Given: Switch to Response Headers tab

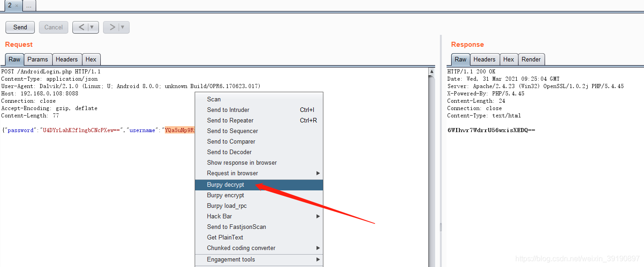Looking at the screenshot, I should click(485, 59).
